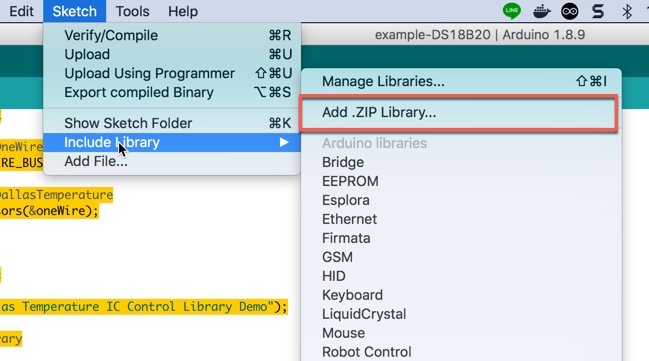Open the Help menu
Image resolution: width=649 pixels, height=361 pixels.
(x=183, y=11)
